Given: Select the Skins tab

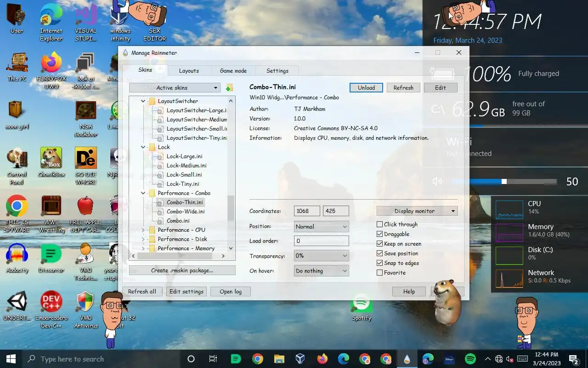Looking at the screenshot, I should pos(145,70).
